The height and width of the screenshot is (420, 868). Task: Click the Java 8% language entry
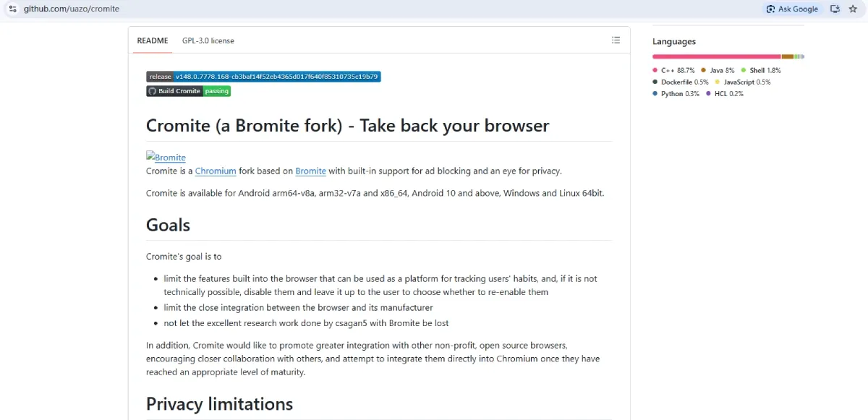[718, 70]
